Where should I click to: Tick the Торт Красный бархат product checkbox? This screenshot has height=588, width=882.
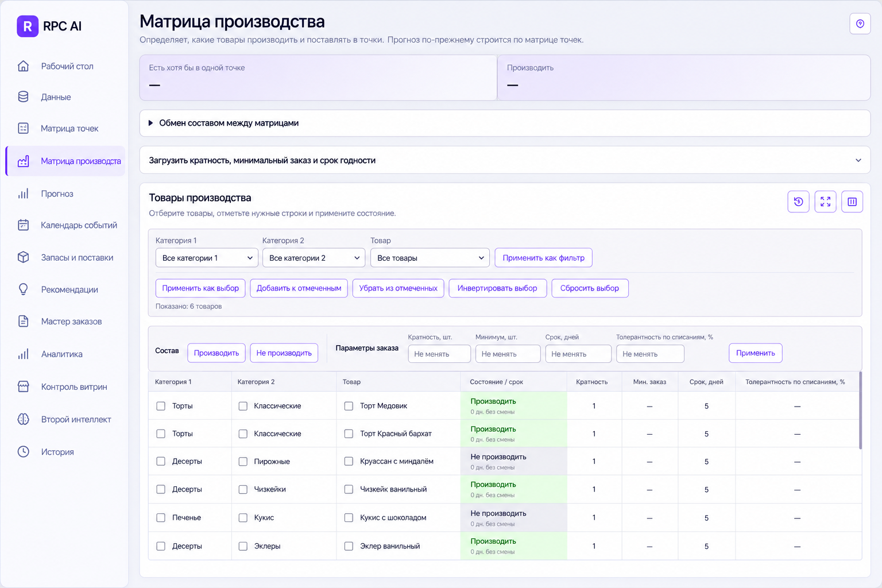(349, 434)
